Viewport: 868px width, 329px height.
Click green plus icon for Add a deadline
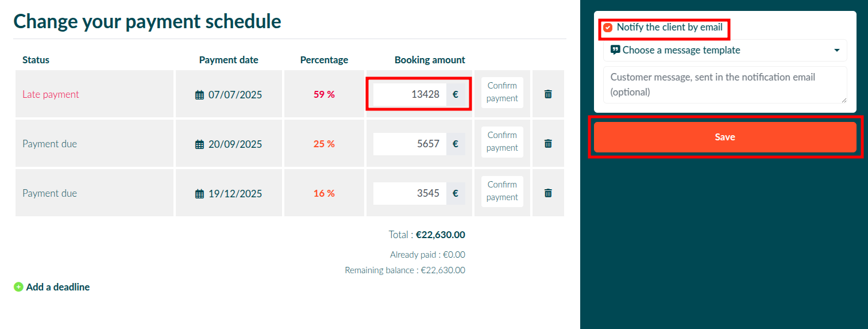[18, 287]
